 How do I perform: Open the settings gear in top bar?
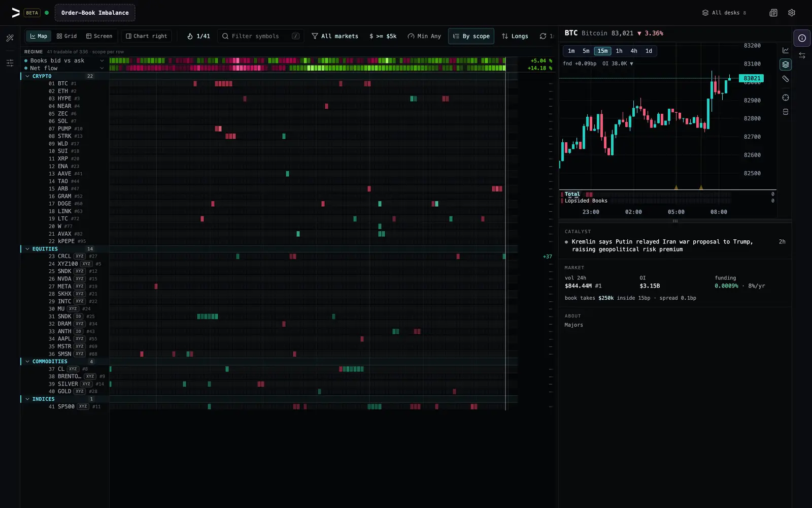pos(792,13)
